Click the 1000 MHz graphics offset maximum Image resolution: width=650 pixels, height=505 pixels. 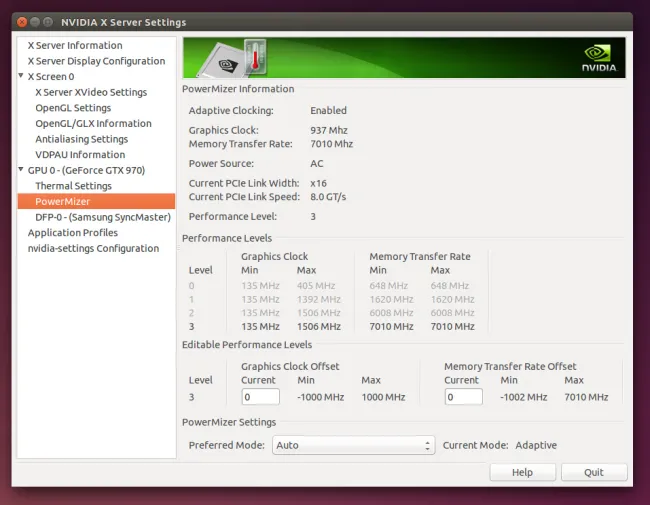coord(383,397)
